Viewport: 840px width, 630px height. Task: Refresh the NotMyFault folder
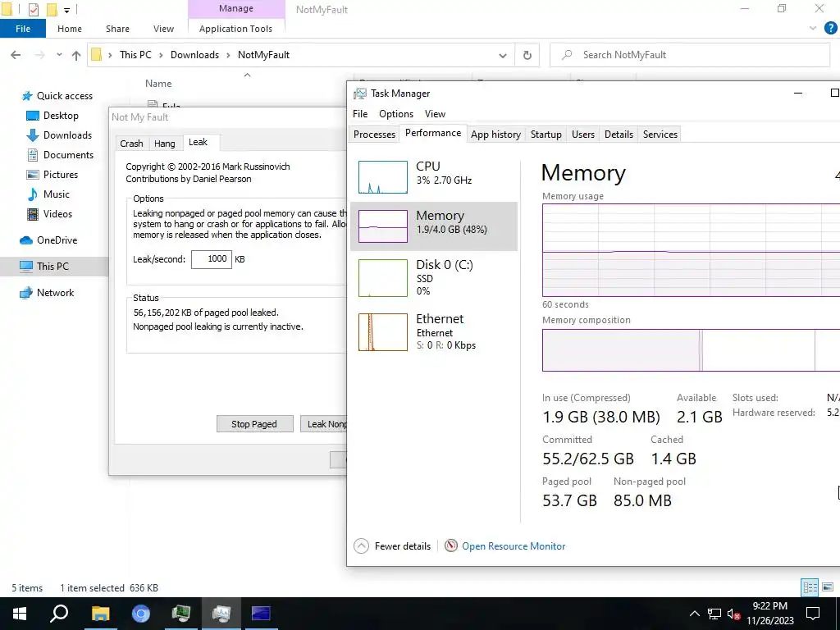(x=527, y=55)
